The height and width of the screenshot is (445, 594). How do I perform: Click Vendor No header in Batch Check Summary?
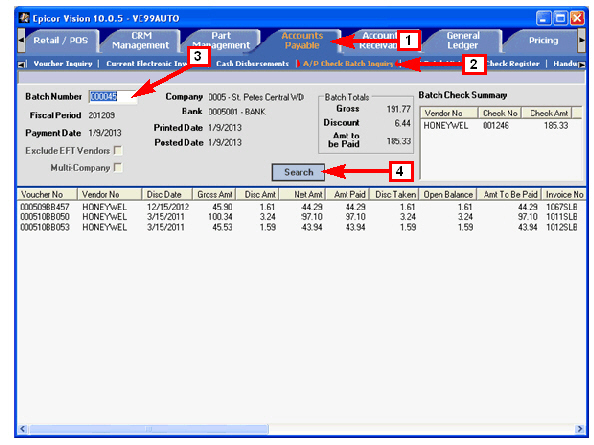(x=449, y=113)
